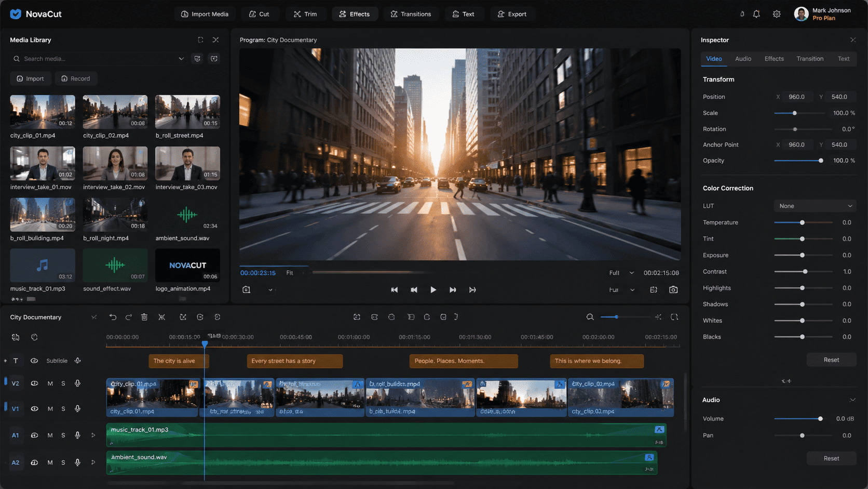Adjust the Opacity slider handle
The width and height of the screenshot is (868, 489).
[821, 161]
